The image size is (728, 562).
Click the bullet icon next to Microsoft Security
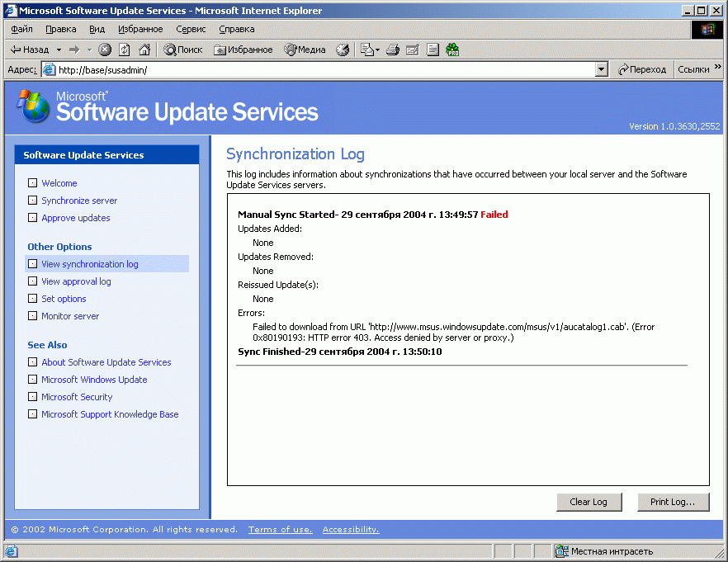click(x=32, y=396)
